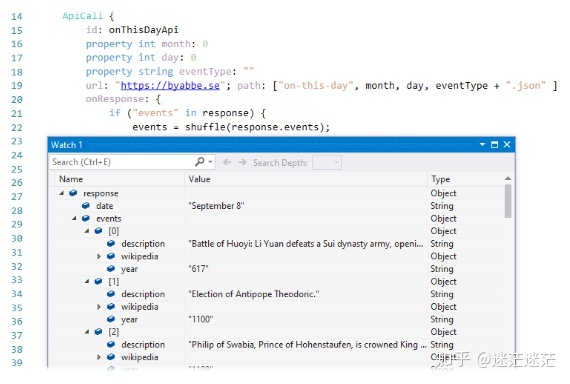This screenshot has width=570, height=384.
Task: Collapse the [0] events item
Action: pos(87,231)
